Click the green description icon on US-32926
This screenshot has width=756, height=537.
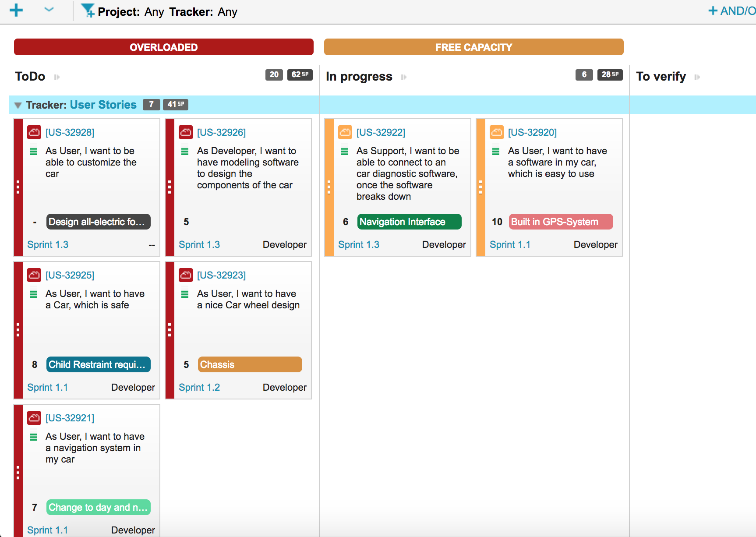pyautogui.click(x=185, y=151)
